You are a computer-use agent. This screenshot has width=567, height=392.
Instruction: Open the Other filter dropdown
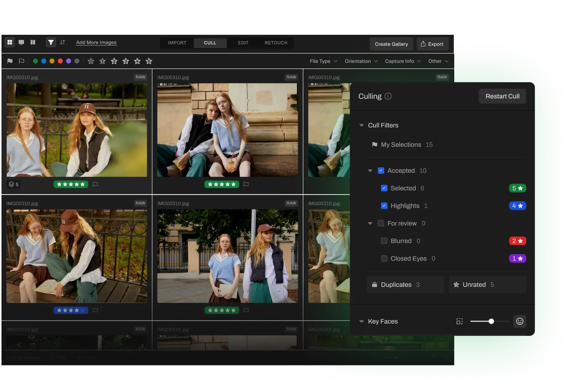[x=439, y=61]
